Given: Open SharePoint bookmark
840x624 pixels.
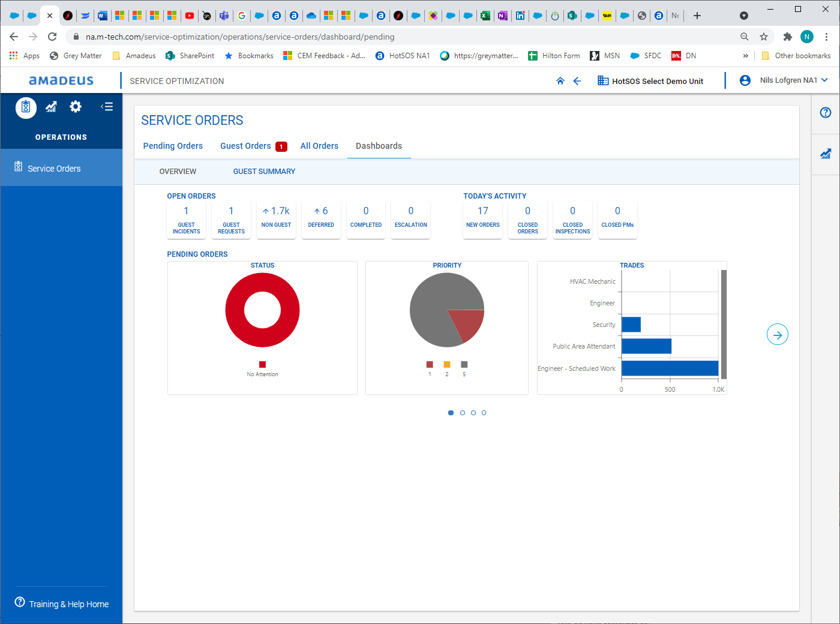Looking at the screenshot, I should (190, 56).
